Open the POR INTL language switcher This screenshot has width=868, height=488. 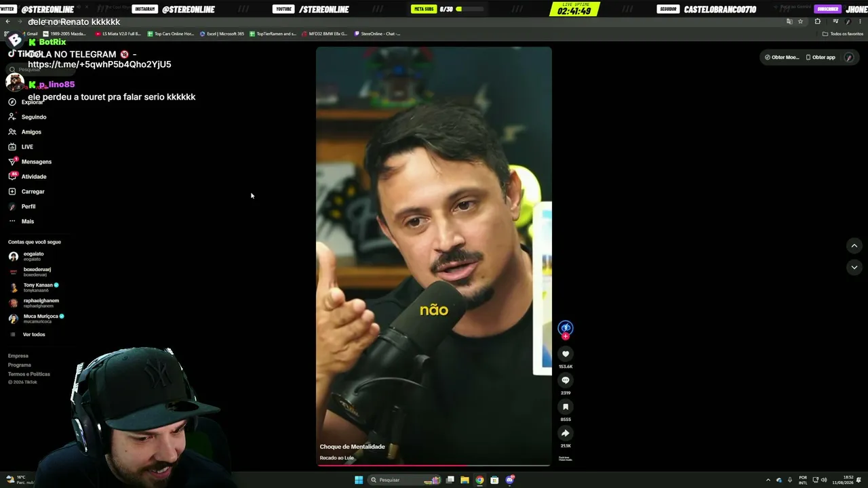(803, 480)
